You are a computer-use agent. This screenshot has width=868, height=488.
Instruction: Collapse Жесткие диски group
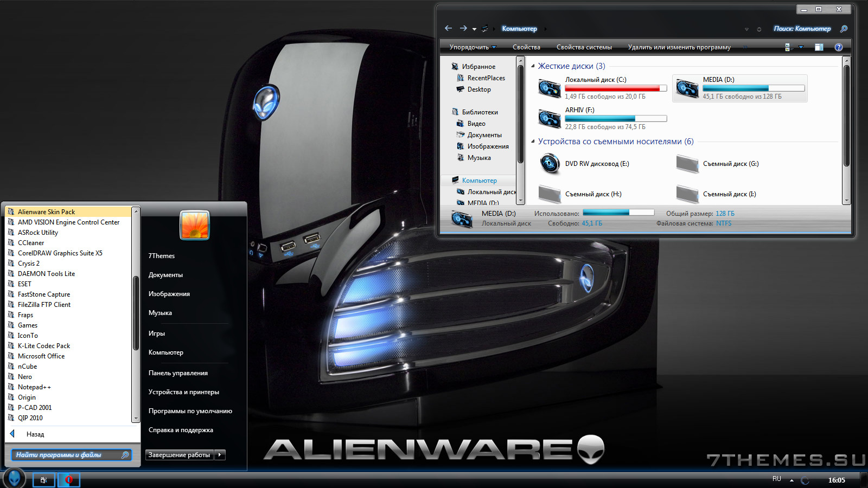(533, 66)
